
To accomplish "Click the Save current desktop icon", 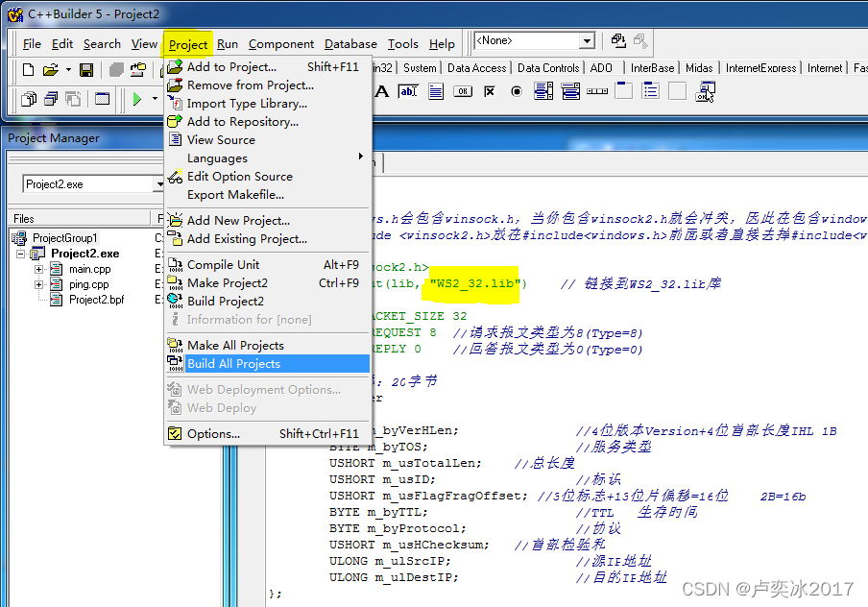I will (618, 40).
